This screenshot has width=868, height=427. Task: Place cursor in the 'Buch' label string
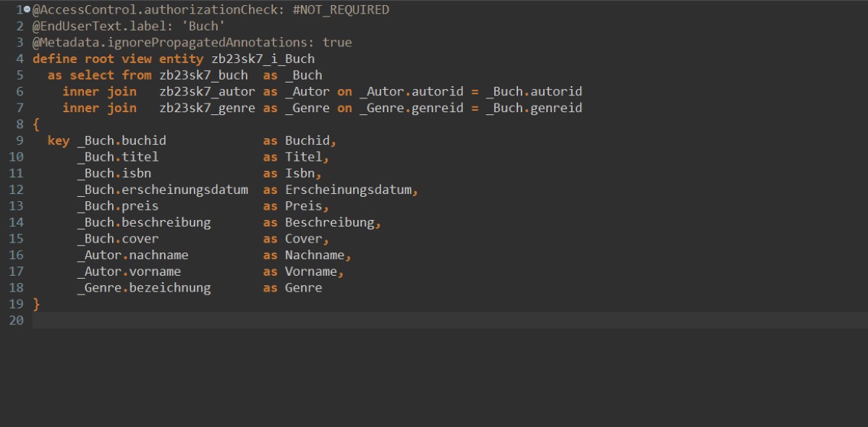207,27
